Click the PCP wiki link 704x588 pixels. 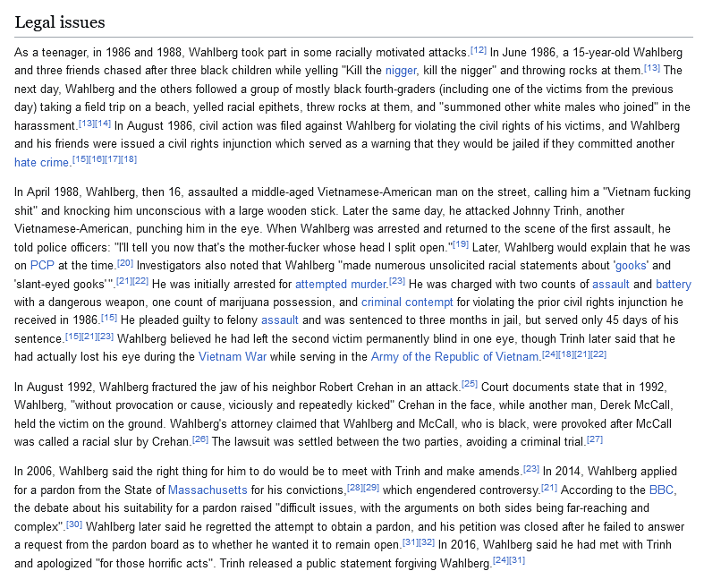tap(42, 266)
